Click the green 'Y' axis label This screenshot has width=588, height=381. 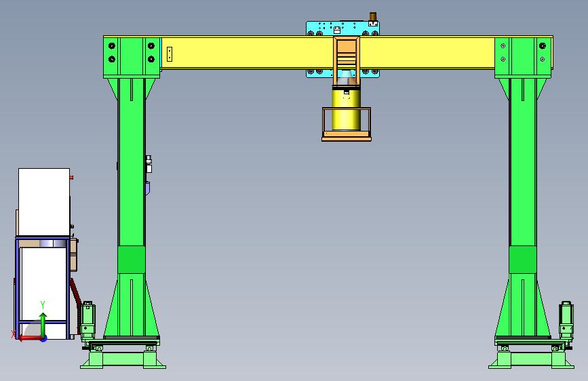43,304
